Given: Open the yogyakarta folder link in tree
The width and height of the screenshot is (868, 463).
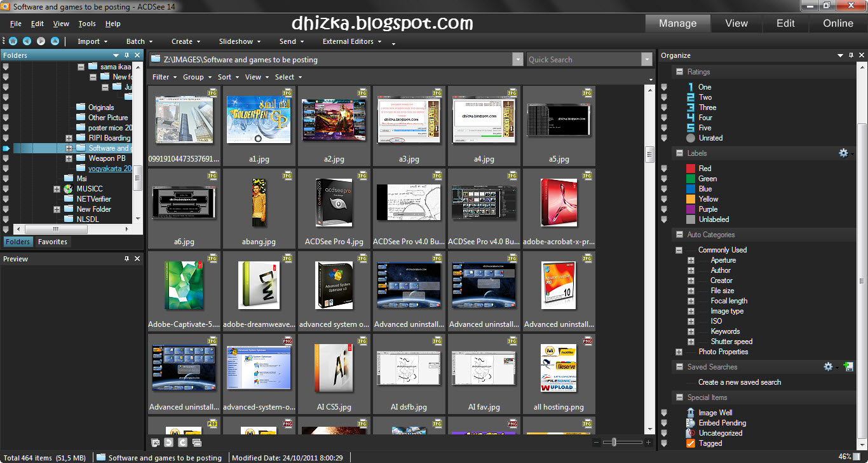Looking at the screenshot, I should point(110,169).
